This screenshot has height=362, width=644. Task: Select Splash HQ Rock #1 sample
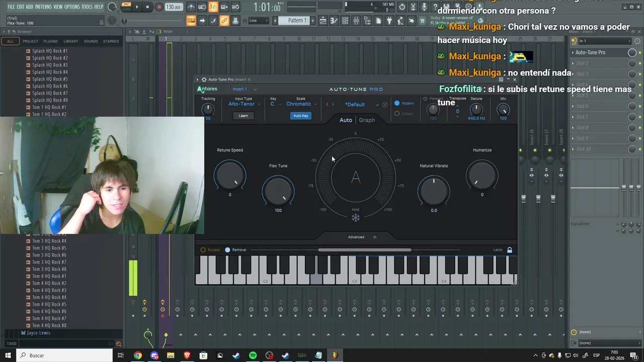tap(50, 51)
